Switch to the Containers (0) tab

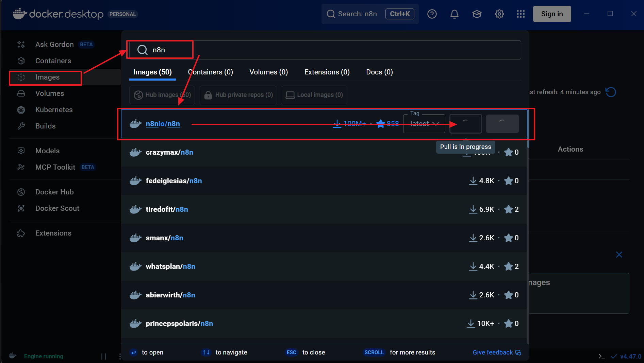coord(210,72)
